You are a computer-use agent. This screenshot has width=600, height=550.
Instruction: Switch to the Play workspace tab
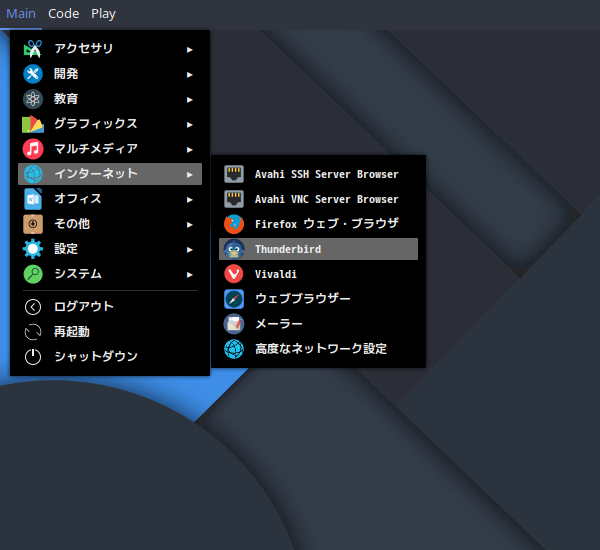pos(103,14)
